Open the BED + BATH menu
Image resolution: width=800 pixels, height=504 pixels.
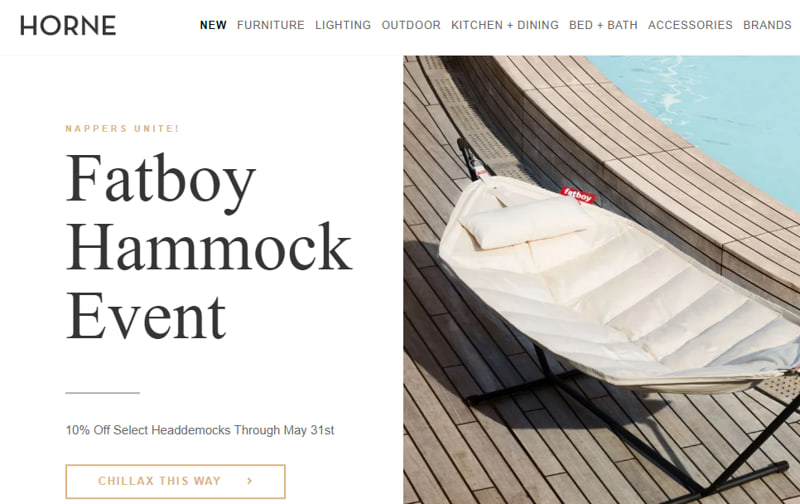point(603,25)
